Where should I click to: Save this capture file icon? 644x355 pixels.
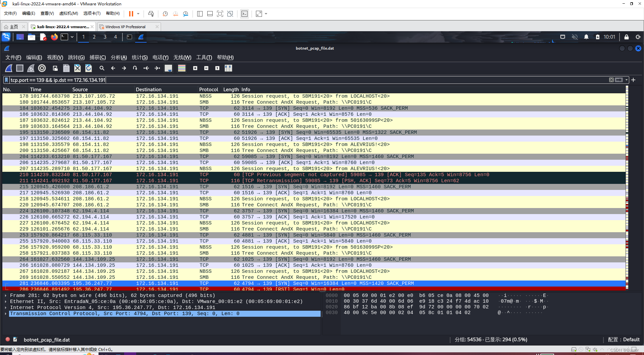point(66,68)
